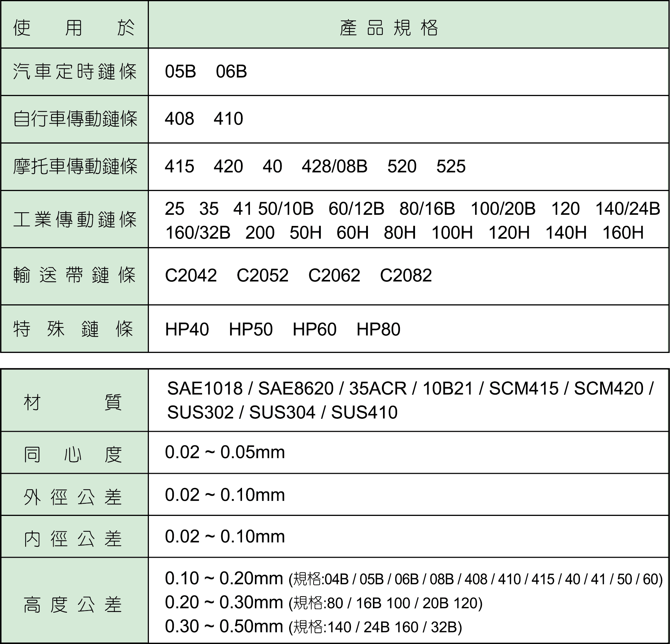The image size is (670, 644).
Task: Click the SCM415 material
Action: 524,388
